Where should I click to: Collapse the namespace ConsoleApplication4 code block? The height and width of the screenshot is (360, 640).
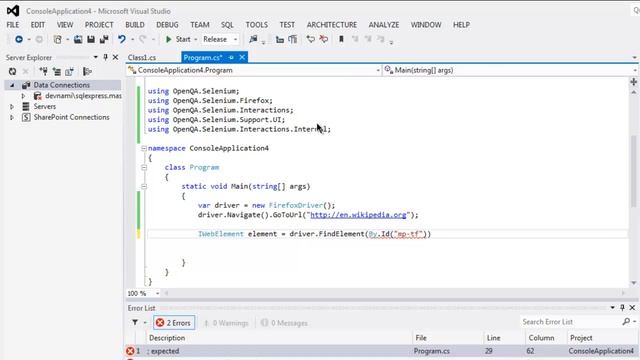point(144,148)
